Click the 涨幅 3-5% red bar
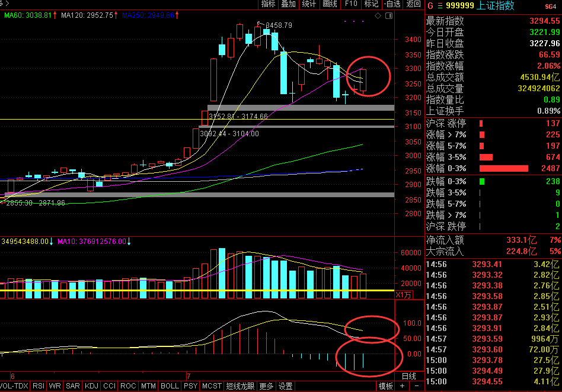Screen dimensions: 562x392 (486, 157)
